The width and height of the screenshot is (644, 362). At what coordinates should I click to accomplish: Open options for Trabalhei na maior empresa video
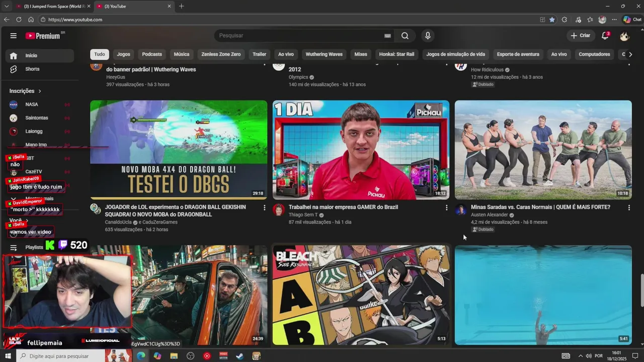point(446,208)
